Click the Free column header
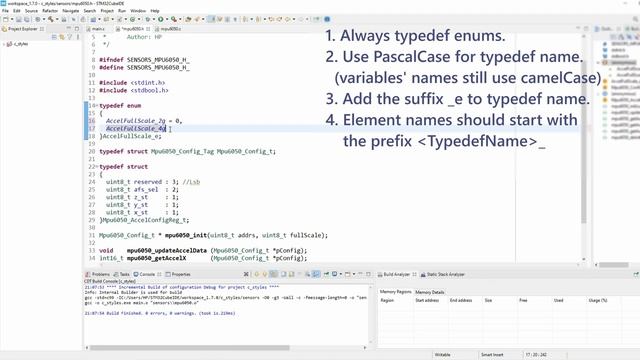 pyautogui.click(x=523, y=300)
